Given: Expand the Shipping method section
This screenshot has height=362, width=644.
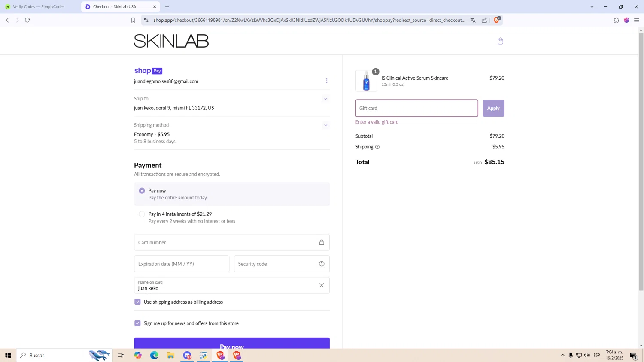Looking at the screenshot, I should click(x=325, y=125).
